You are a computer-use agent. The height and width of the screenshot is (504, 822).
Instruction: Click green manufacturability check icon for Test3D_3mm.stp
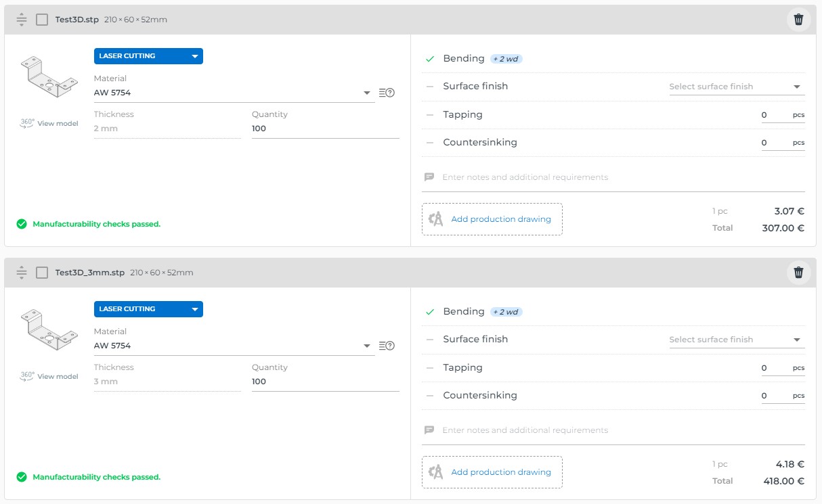22,477
